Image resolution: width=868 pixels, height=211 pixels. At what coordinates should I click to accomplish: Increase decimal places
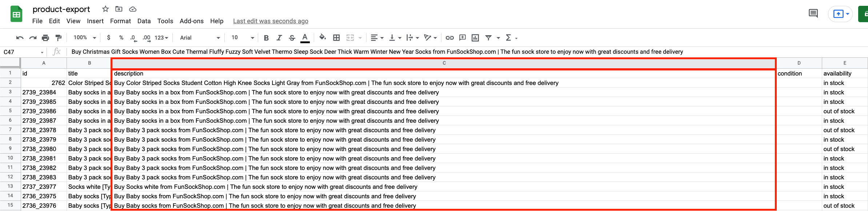point(146,38)
